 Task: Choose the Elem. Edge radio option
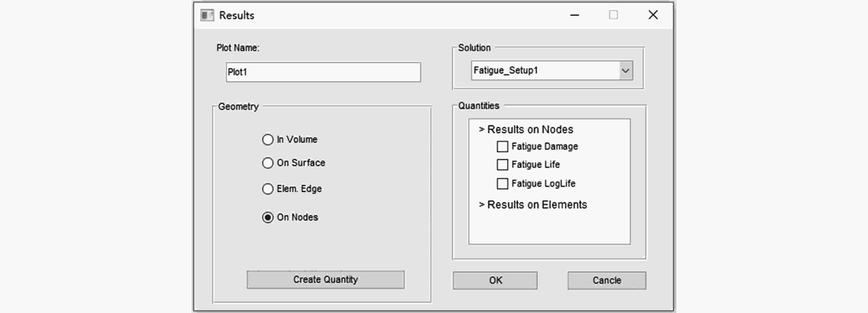click(x=268, y=189)
